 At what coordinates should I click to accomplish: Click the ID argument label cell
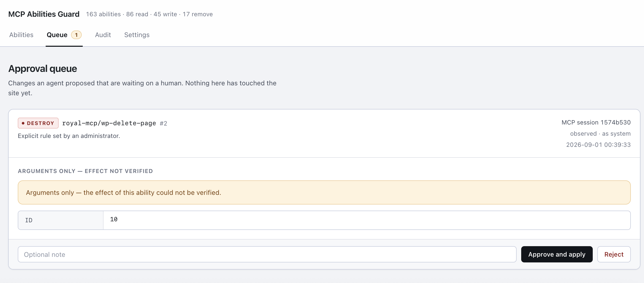61,220
